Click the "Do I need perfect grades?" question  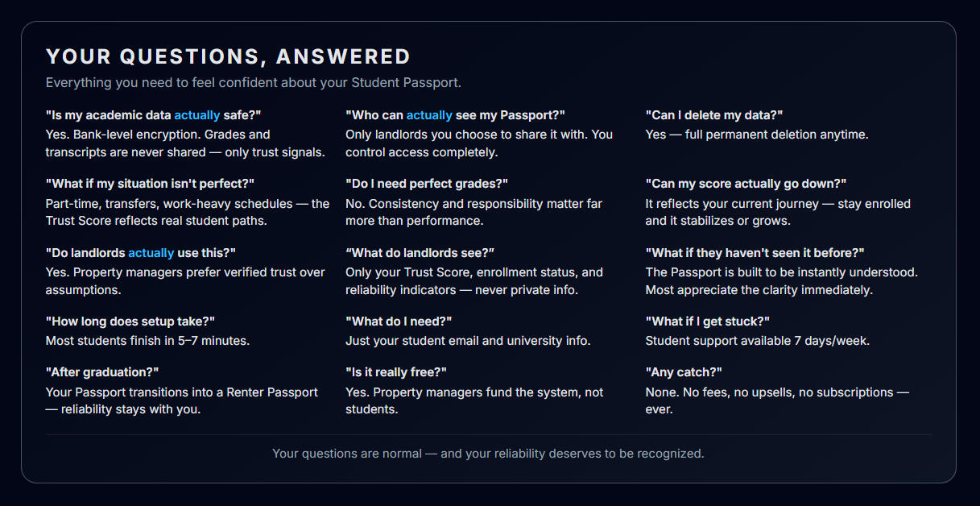(427, 184)
